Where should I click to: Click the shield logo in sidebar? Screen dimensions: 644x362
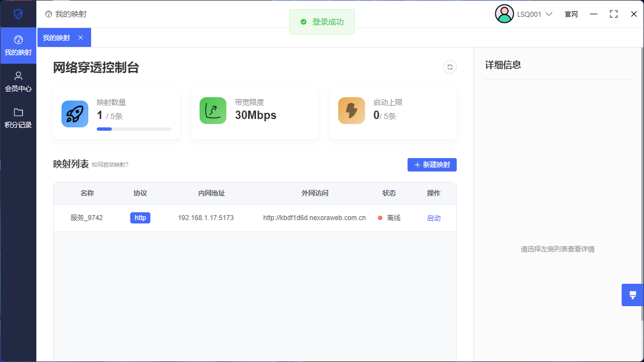pos(18,14)
